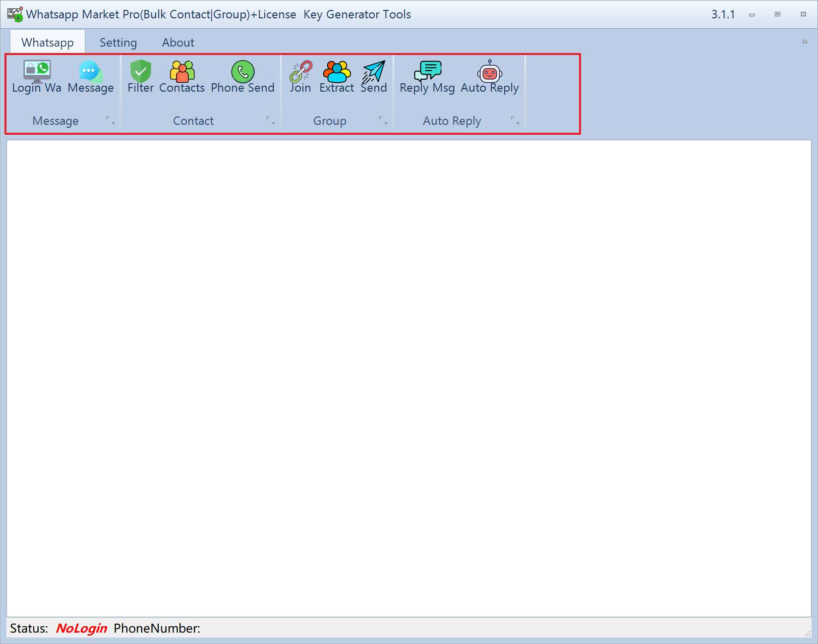Switch to the Setting tab

[x=118, y=43]
